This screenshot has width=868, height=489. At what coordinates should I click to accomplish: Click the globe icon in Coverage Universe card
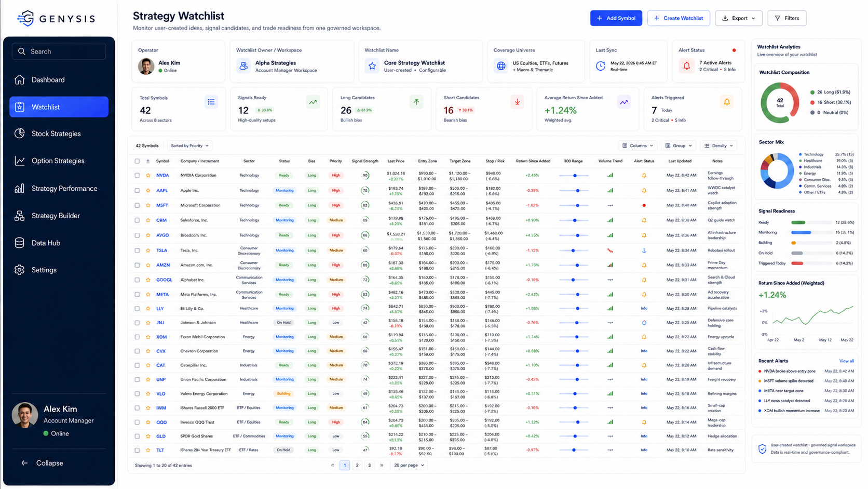501,66
